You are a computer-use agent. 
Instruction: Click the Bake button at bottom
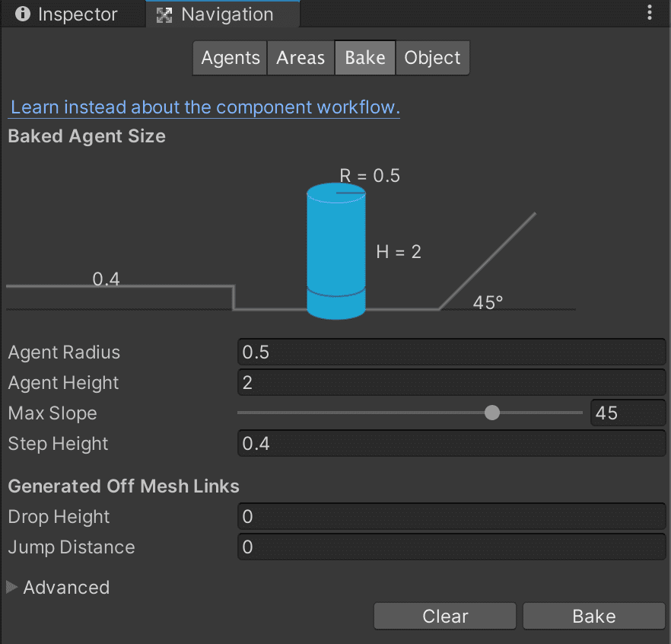(594, 616)
